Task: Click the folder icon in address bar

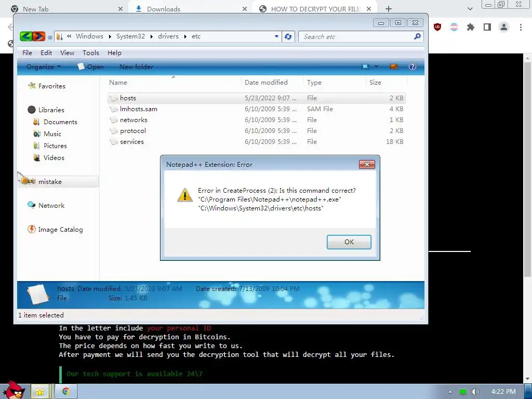Action: [x=59, y=36]
